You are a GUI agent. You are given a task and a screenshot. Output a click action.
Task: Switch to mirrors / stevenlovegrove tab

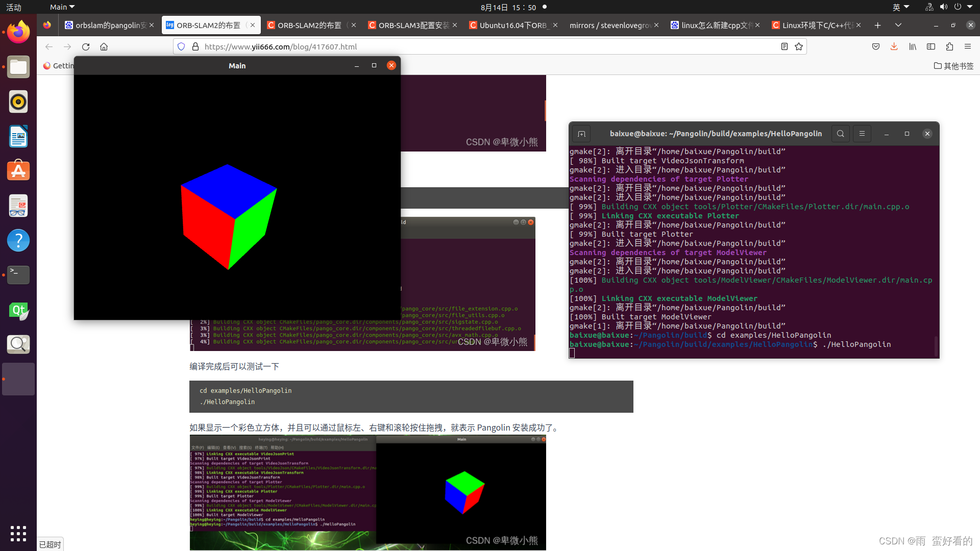pos(610,25)
